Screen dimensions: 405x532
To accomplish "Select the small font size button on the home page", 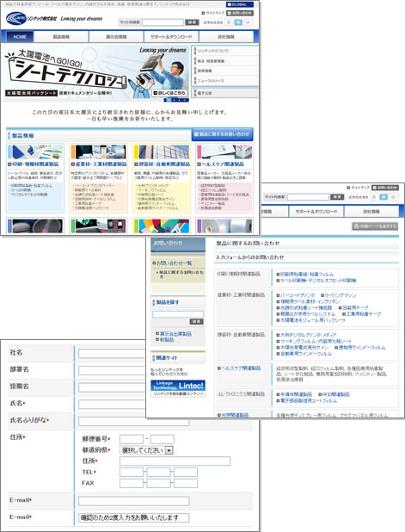I will click(x=249, y=22).
